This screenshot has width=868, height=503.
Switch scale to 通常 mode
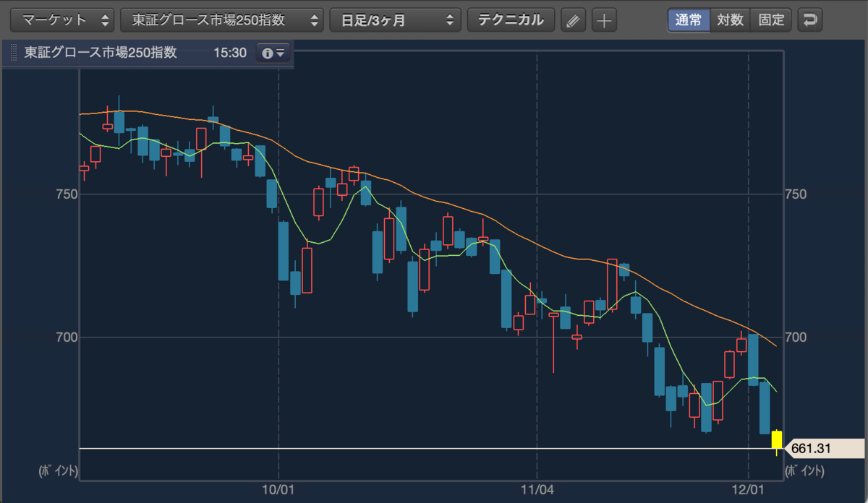(689, 20)
